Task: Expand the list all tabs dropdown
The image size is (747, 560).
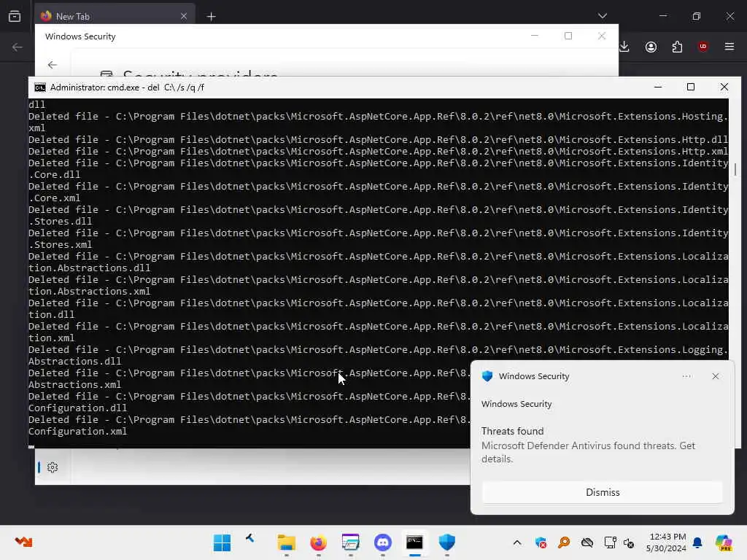Action: click(602, 16)
